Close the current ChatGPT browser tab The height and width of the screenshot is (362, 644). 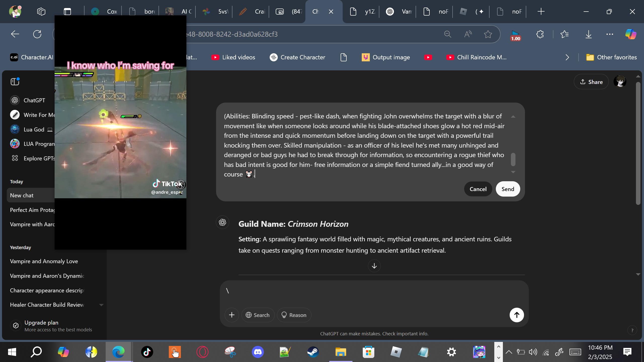pyautogui.click(x=331, y=12)
